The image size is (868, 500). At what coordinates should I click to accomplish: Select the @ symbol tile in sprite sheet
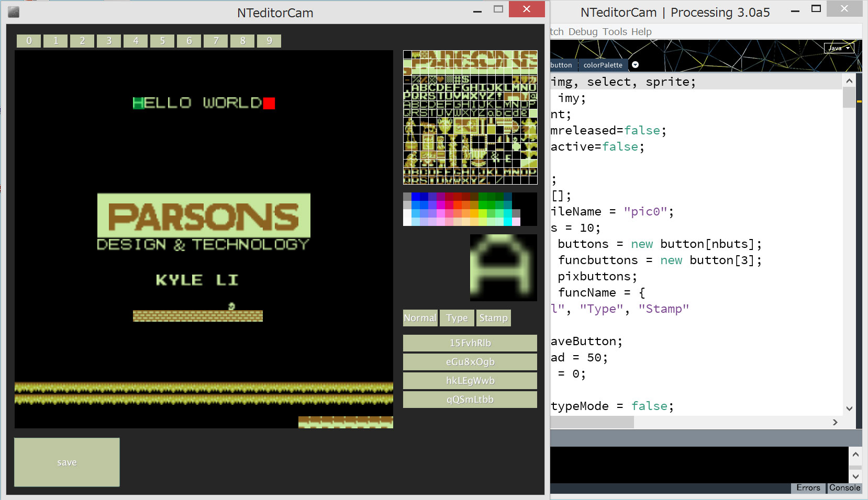pos(533,96)
